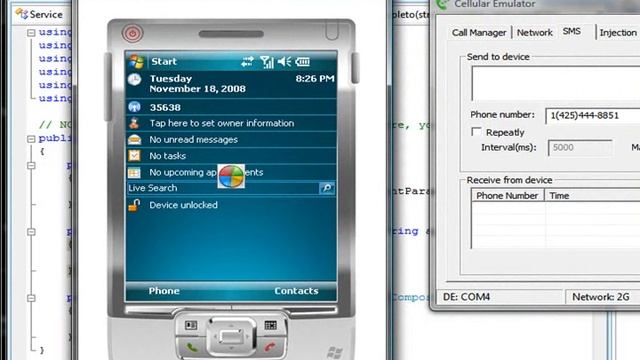Click the DE: COM4 status entry
This screenshot has height=360, width=640.
500,297
